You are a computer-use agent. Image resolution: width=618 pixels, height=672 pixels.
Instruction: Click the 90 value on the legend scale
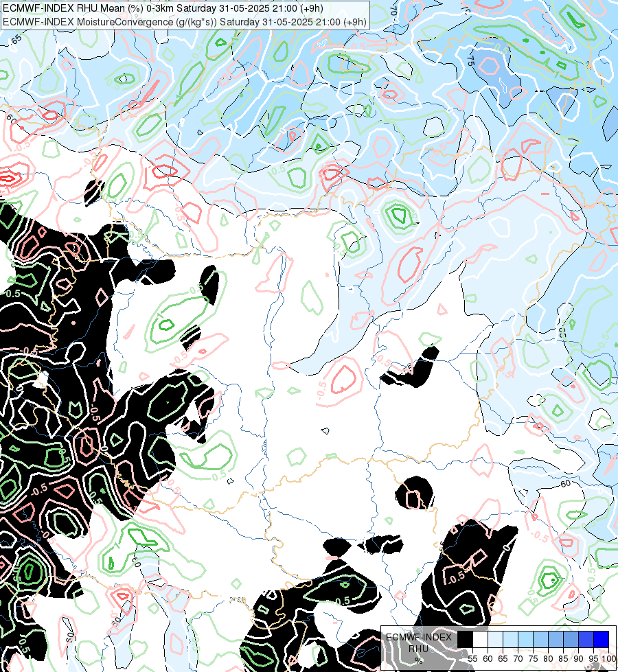point(578,659)
